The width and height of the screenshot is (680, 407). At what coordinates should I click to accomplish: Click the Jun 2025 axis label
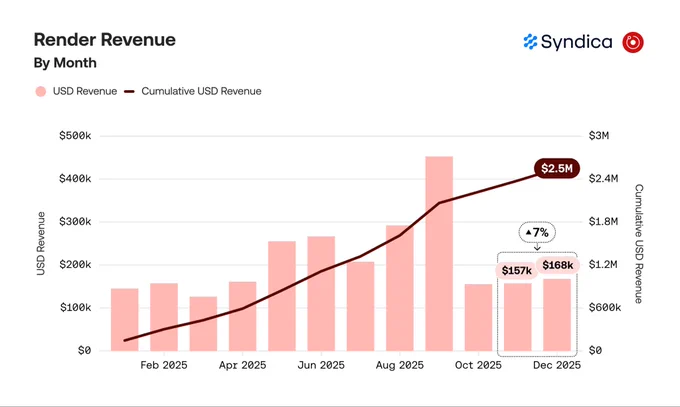[321, 365]
